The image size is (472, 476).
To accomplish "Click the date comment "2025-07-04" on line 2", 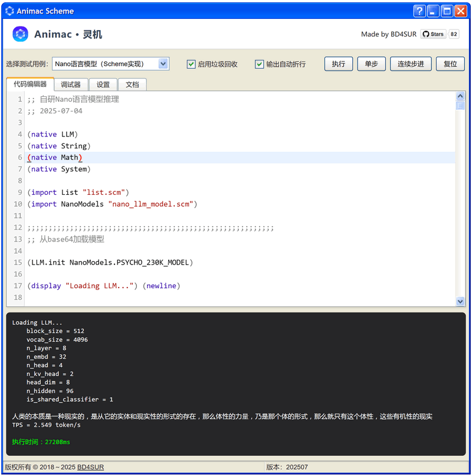I will coord(61,111).
